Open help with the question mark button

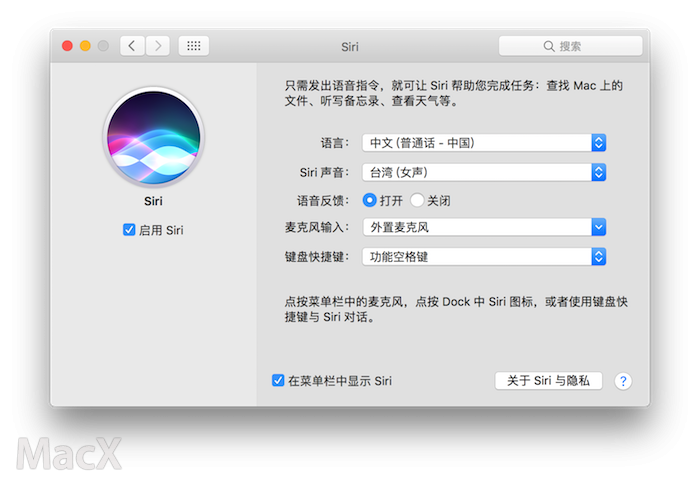click(x=623, y=381)
